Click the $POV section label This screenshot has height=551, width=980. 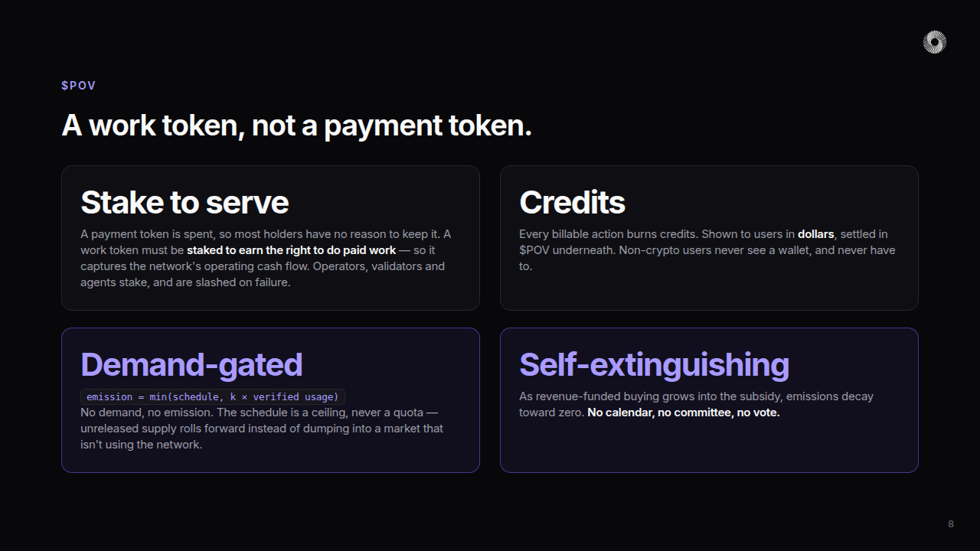pyautogui.click(x=79, y=85)
